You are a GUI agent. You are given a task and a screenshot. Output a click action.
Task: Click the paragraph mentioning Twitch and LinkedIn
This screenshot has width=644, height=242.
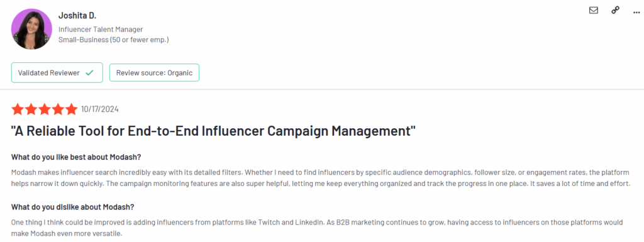317,228
